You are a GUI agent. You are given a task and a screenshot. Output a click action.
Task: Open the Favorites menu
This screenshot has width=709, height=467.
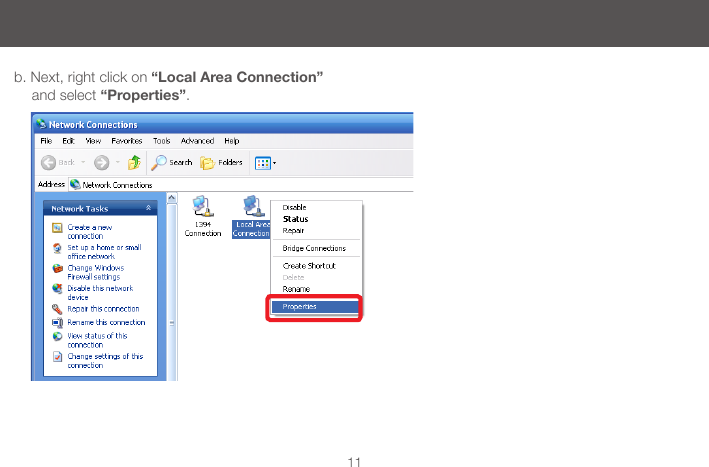127,141
